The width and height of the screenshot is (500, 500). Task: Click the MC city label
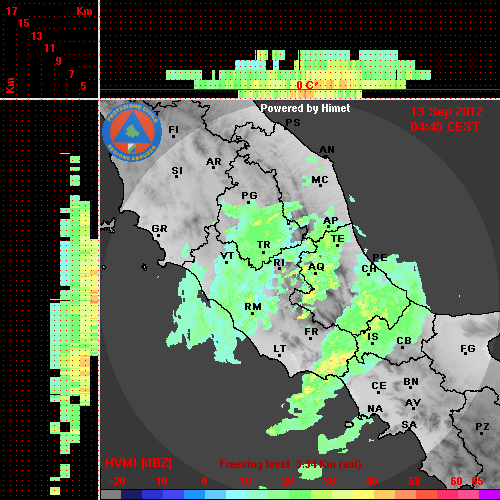click(320, 180)
